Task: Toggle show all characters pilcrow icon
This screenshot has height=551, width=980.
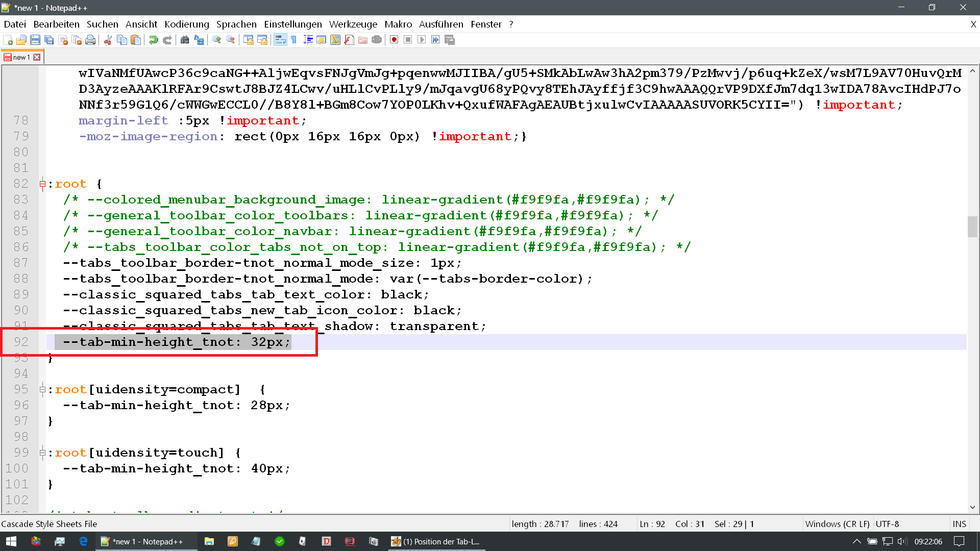Action: click(x=294, y=40)
